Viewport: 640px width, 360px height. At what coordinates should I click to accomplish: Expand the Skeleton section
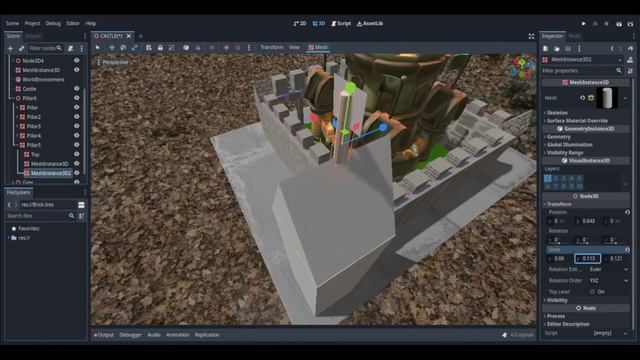click(557, 113)
